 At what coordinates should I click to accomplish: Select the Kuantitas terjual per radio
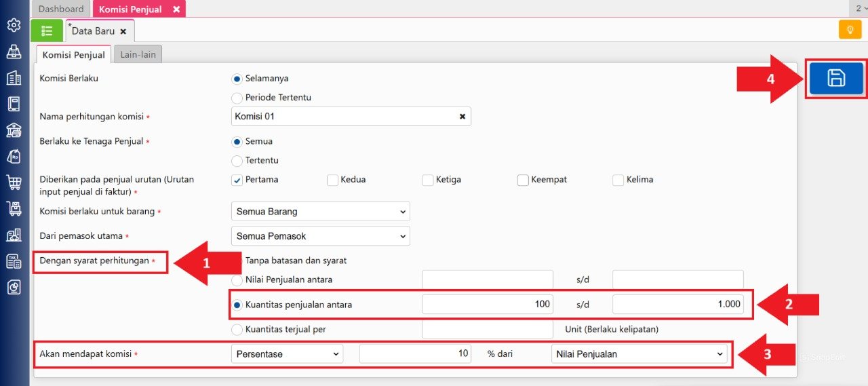click(237, 330)
